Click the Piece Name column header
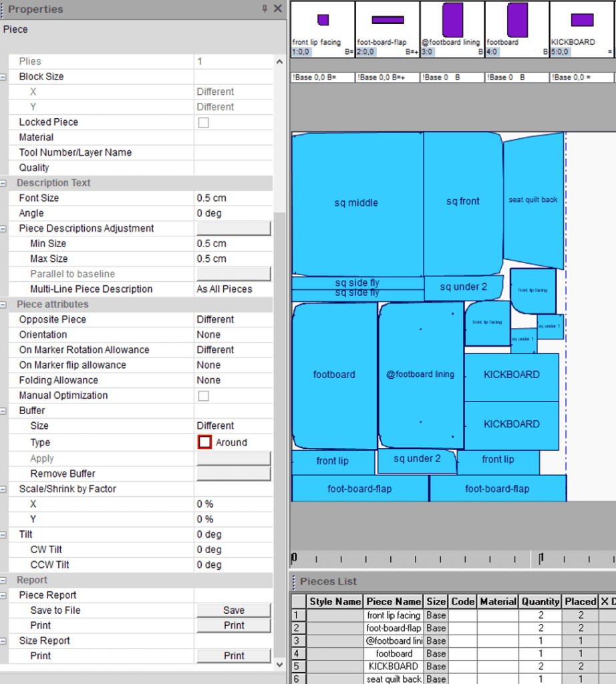Viewport: 616px width, 684px height. point(394,601)
